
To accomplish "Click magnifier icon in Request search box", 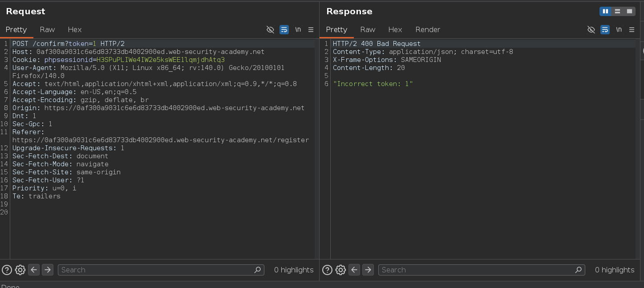I will tap(257, 270).
